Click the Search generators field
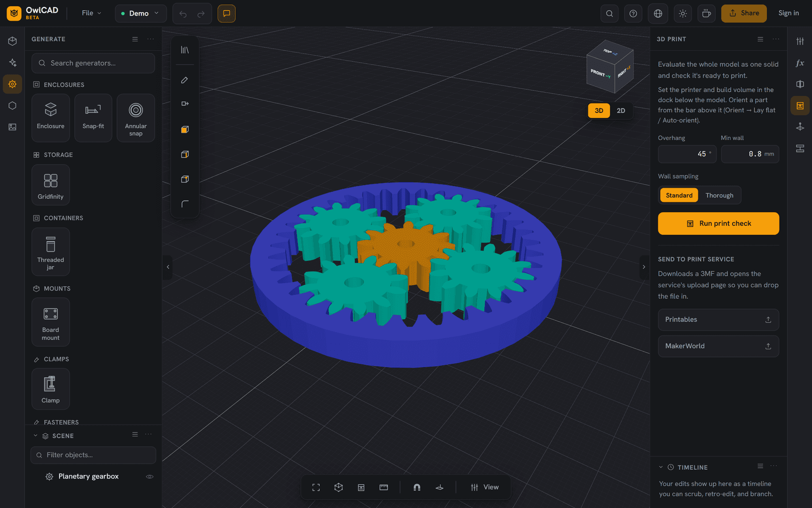This screenshot has width=812, height=508. tap(93, 63)
